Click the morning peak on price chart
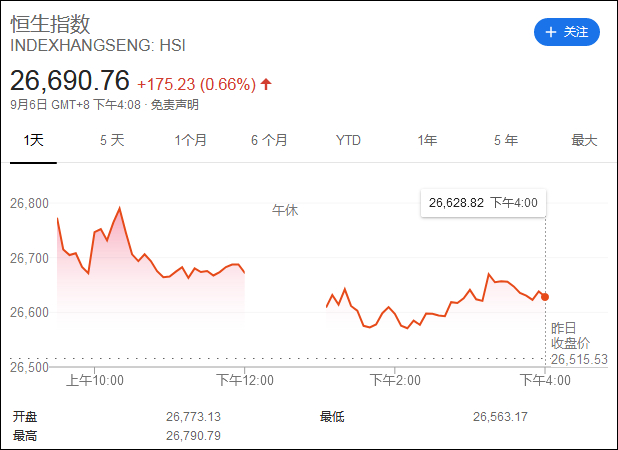Viewport: 618px width, 450px height. 120,208
